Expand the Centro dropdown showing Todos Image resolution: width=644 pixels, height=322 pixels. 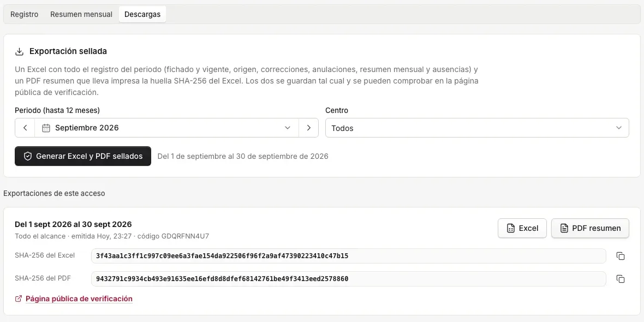[x=477, y=128]
